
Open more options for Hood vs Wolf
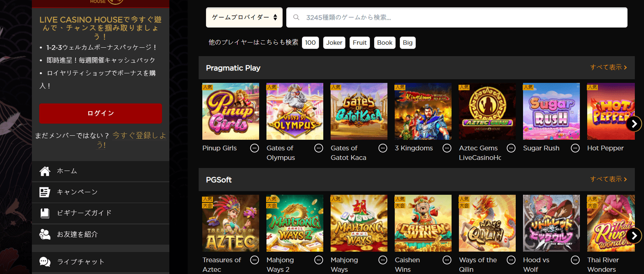click(575, 260)
